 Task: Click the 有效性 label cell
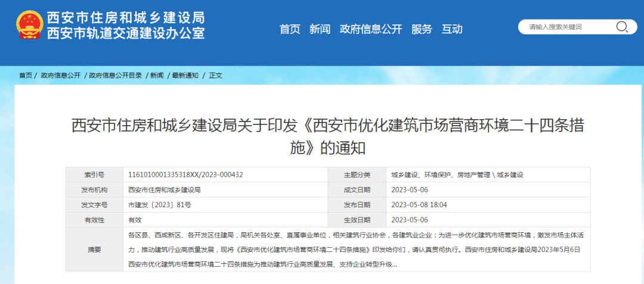point(94,220)
